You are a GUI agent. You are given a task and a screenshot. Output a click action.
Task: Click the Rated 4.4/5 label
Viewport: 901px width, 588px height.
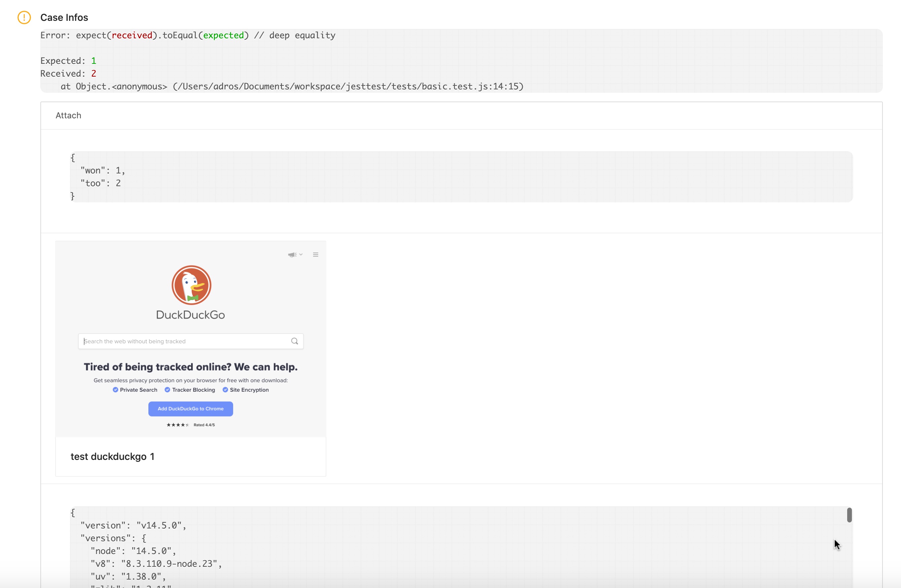[x=204, y=425]
